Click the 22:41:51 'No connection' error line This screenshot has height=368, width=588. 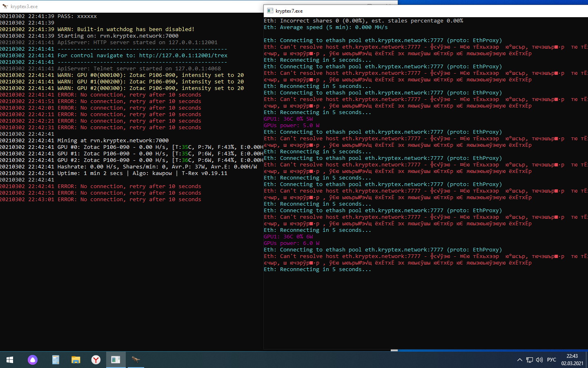[x=100, y=101]
